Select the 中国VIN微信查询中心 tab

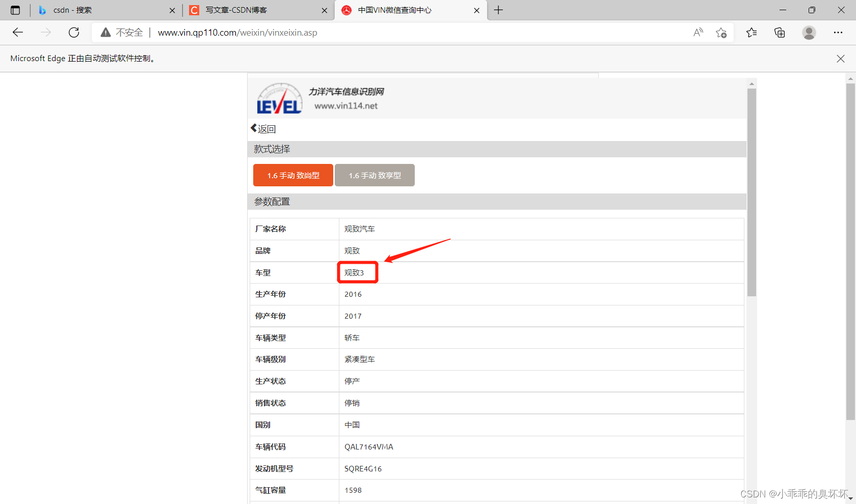click(x=411, y=10)
